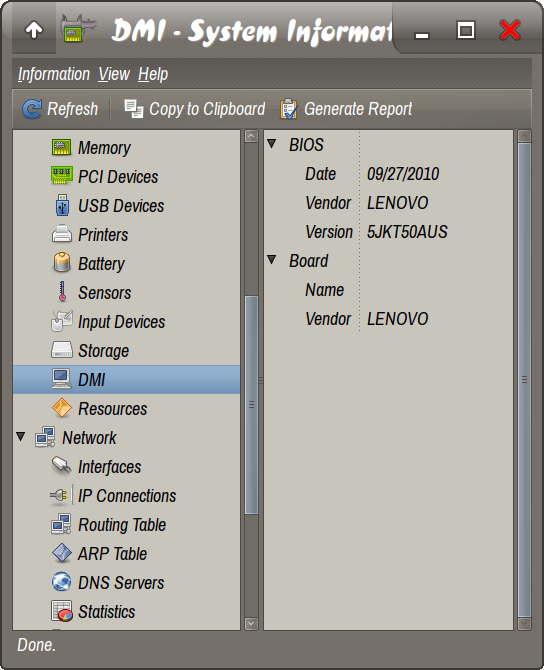Viewport: 544px width, 670px height.
Task: Click the Routing Table icon
Action: point(61,524)
